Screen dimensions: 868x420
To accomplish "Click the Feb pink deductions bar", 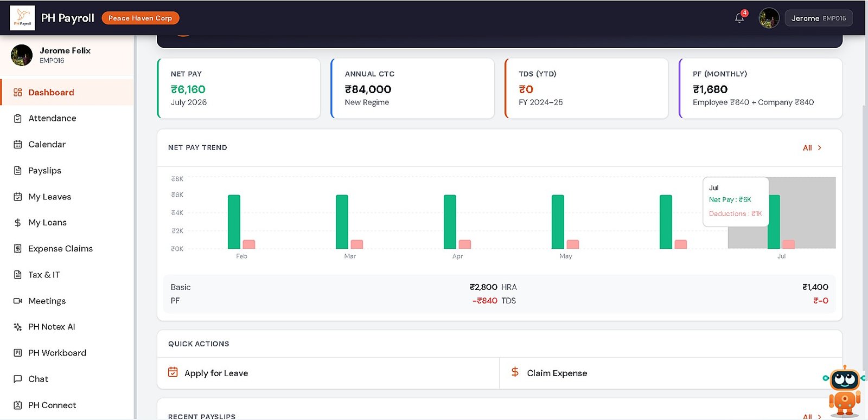I will tap(249, 244).
